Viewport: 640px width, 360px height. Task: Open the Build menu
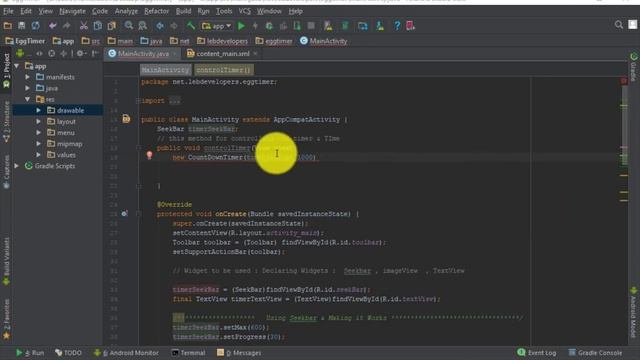point(183,11)
